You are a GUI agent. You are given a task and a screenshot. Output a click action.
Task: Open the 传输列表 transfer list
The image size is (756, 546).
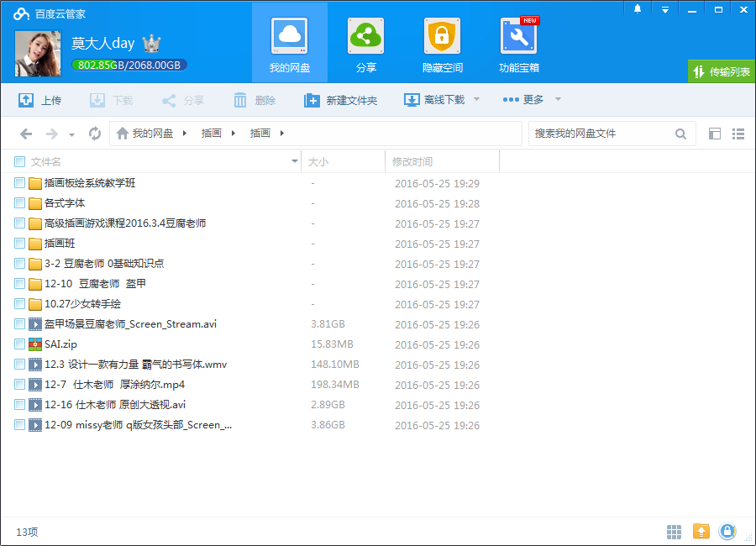pos(722,72)
